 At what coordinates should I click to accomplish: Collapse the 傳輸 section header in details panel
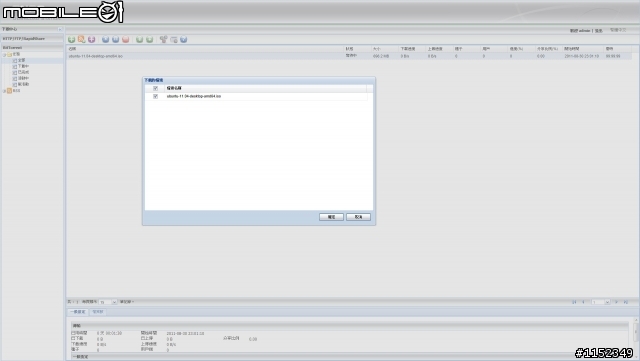click(x=350, y=326)
